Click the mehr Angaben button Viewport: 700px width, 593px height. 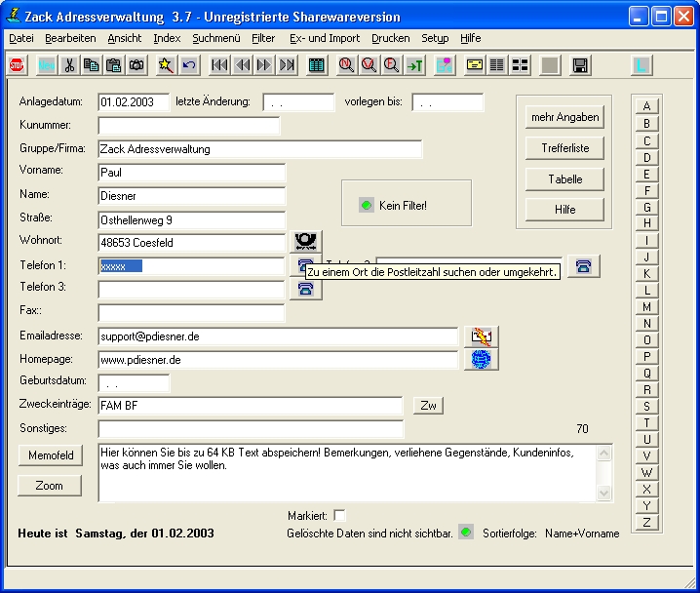coord(564,117)
